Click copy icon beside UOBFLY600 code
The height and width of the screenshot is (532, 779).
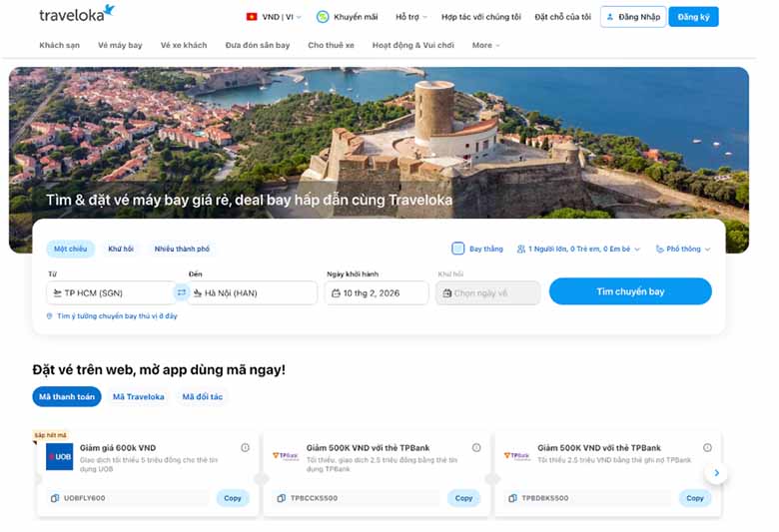pos(55,498)
